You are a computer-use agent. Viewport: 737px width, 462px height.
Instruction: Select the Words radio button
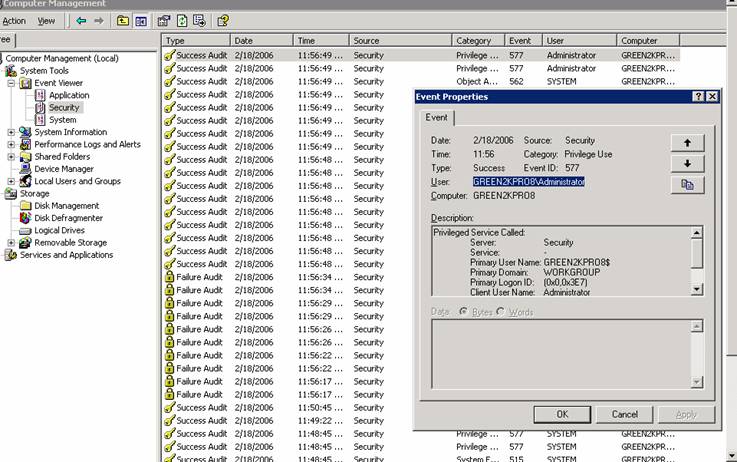501,312
